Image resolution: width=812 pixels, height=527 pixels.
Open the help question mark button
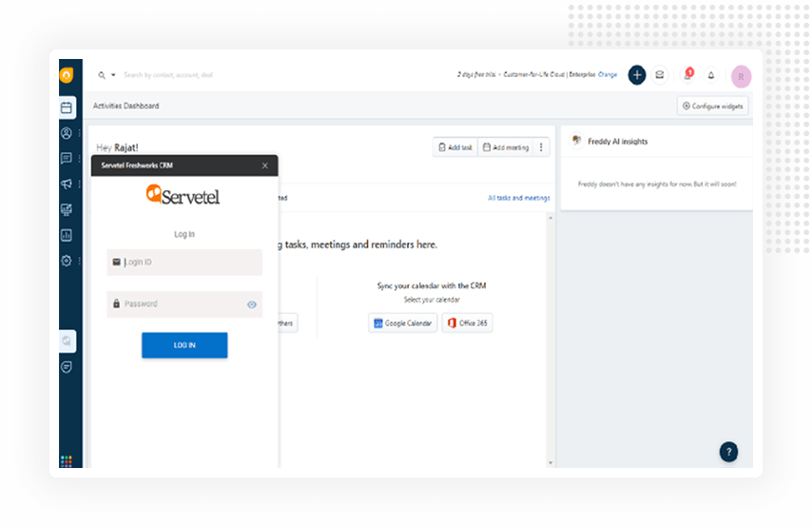(728, 452)
